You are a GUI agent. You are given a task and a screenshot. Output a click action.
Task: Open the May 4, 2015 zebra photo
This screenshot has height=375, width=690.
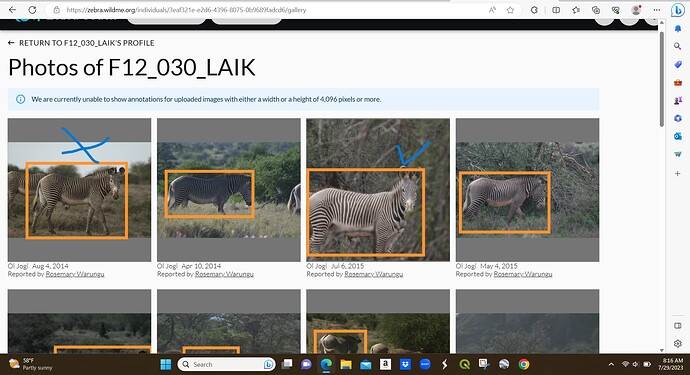click(527, 190)
